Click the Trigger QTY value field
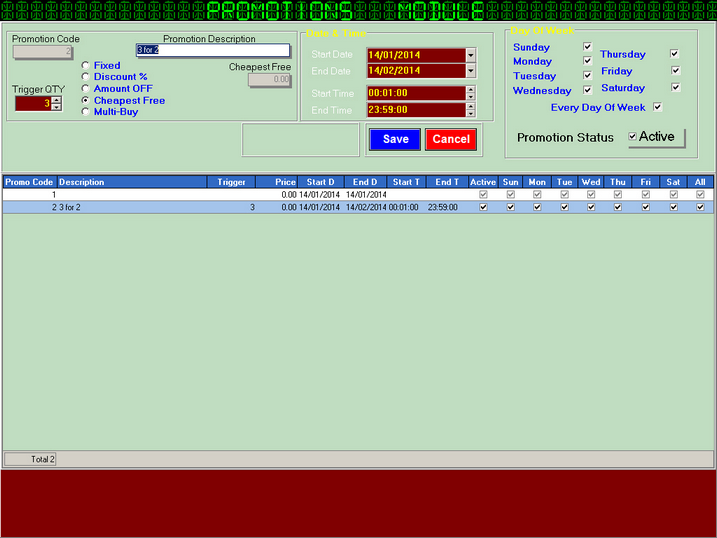Screen dimensions: 717x538 [33, 103]
